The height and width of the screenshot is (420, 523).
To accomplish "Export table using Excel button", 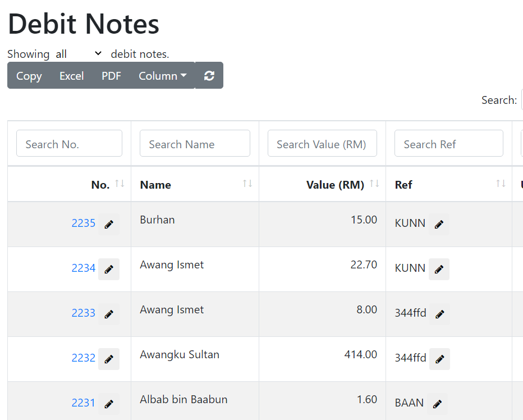I will pyautogui.click(x=71, y=75).
